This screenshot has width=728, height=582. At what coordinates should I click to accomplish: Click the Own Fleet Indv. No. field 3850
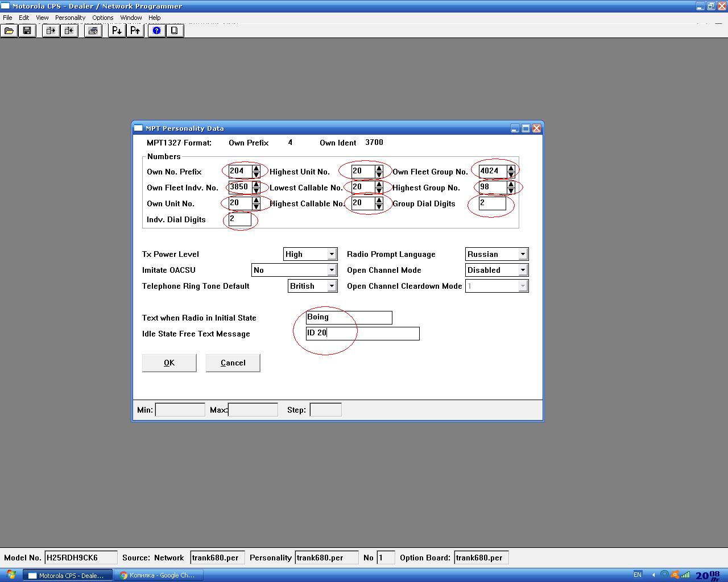(240, 187)
